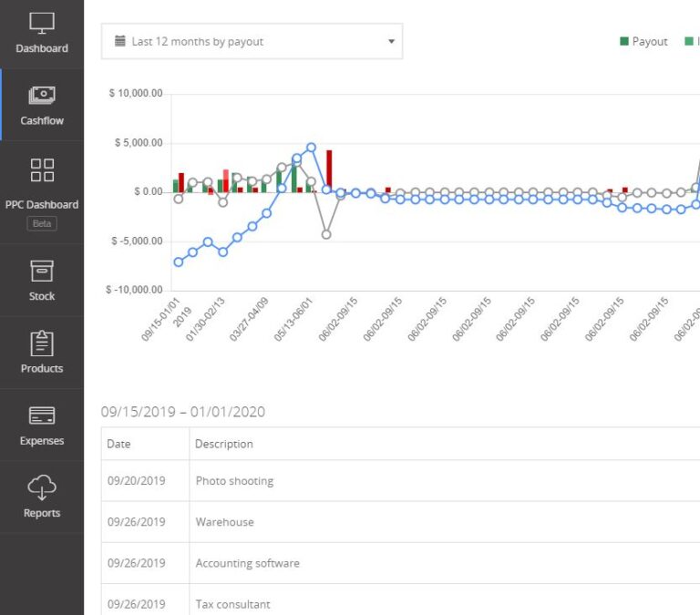Click the calendar icon in the period selector
700x615 pixels.
tap(120, 41)
